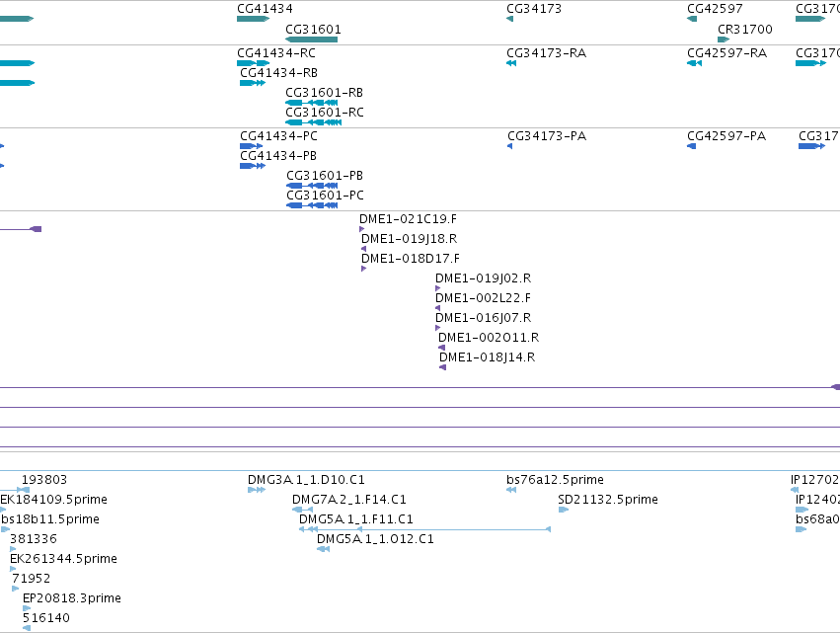Select the EP20818.3prime EST label
Viewport: 840px width, 633px height.
tap(72, 598)
